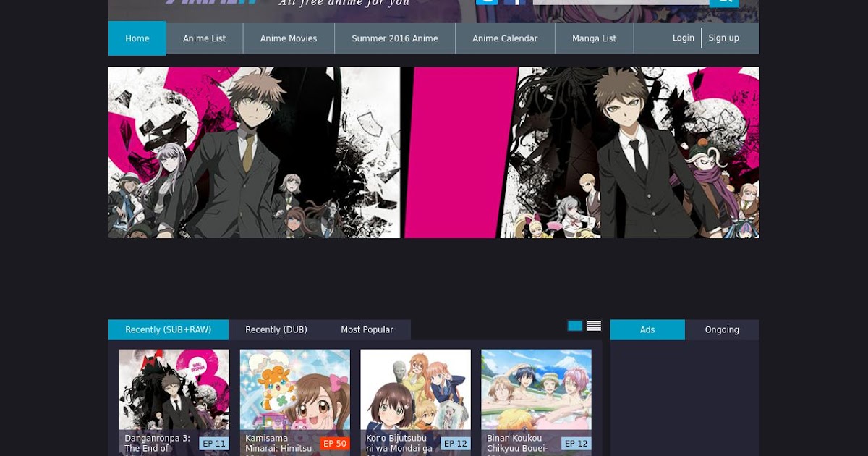Image resolution: width=868 pixels, height=456 pixels.
Task: Open Danganronpa 3 cover thumbnail
Action: [x=174, y=402]
